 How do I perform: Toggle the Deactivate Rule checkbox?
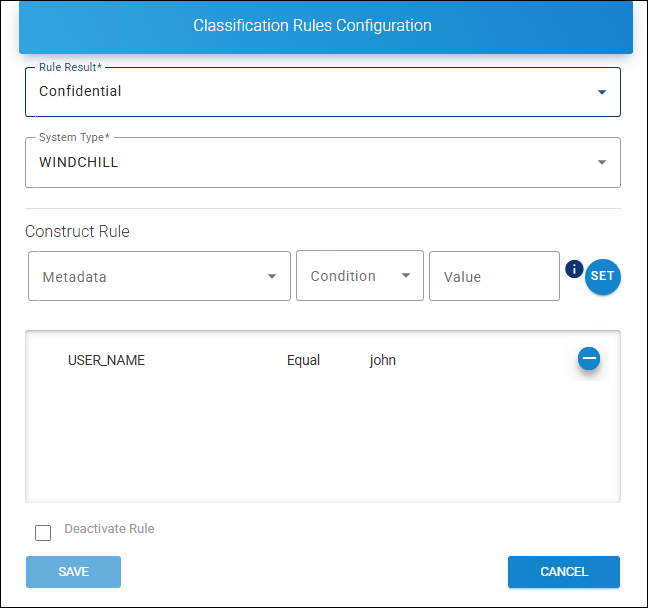(43, 533)
